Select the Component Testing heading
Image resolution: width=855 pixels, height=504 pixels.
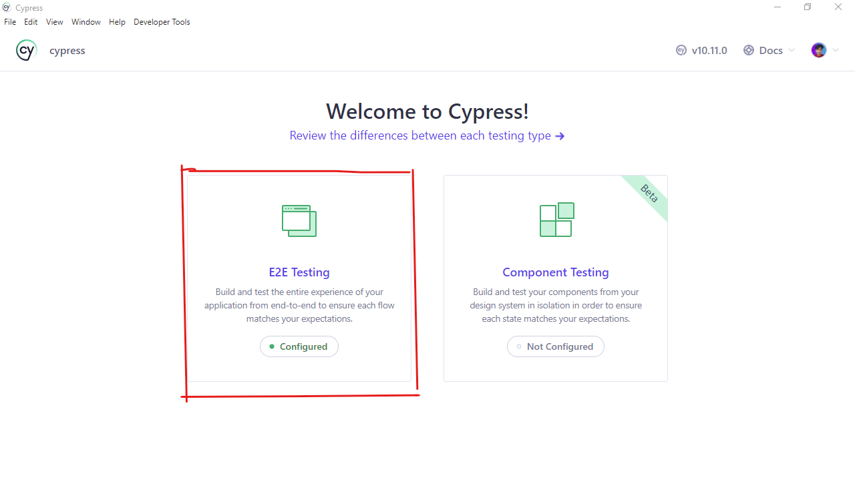coord(556,272)
